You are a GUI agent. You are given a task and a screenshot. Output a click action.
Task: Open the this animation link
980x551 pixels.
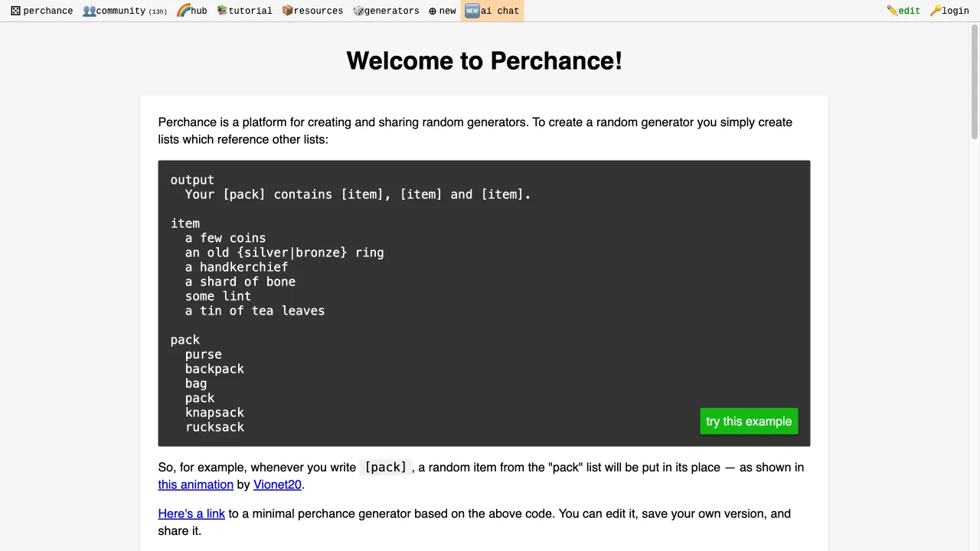click(195, 484)
